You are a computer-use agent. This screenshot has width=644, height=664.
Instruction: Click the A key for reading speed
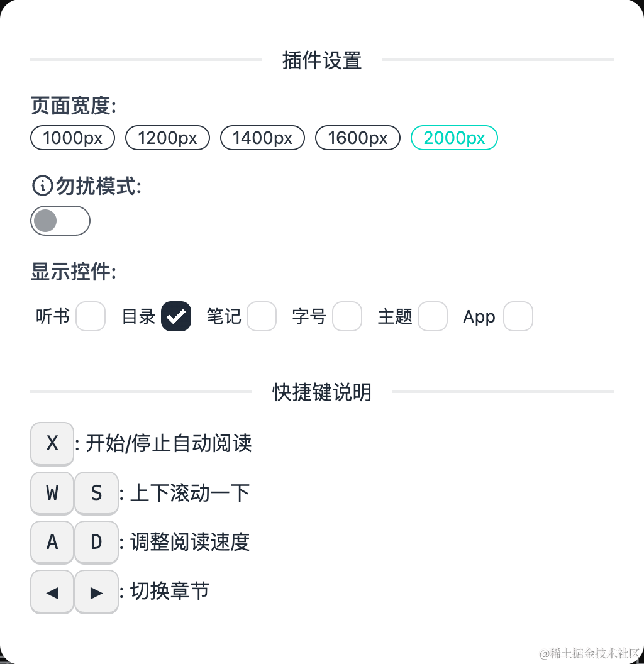point(52,542)
